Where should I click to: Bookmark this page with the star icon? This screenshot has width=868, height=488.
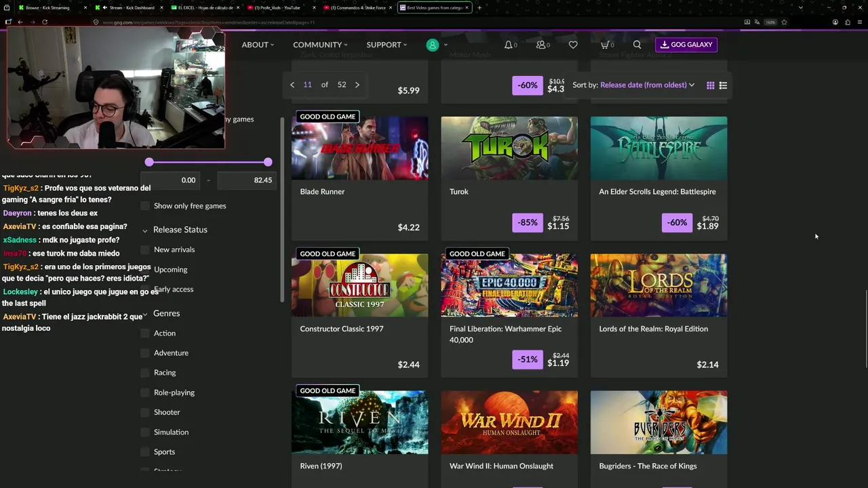(785, 22)
